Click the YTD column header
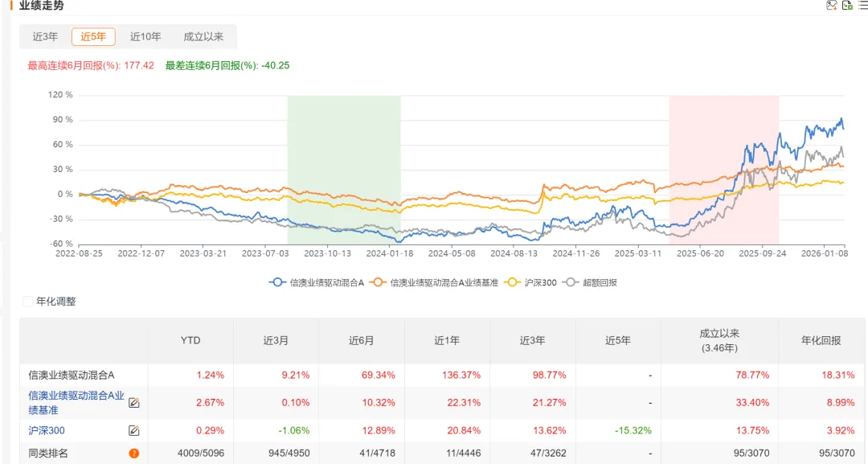The height and width of the screenshot is (464, 868). pos(190,340)
